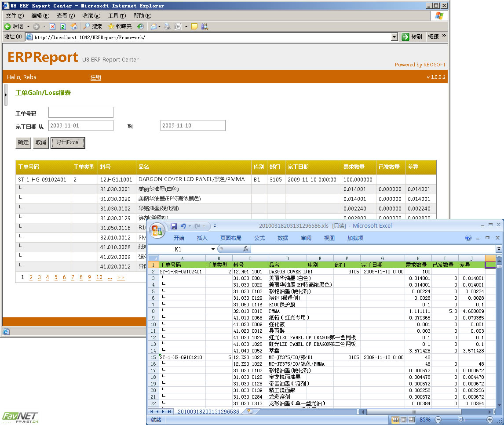Open Excel 页面布局 ribbon tab
This screenshot has height=425, width=504.
[230, 238]
